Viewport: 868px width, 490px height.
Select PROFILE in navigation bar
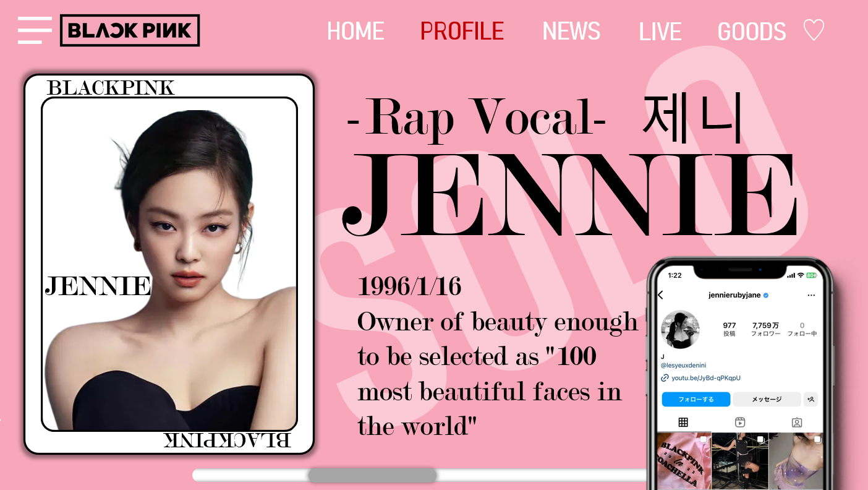pyautogui.click(x=462, y=32)
